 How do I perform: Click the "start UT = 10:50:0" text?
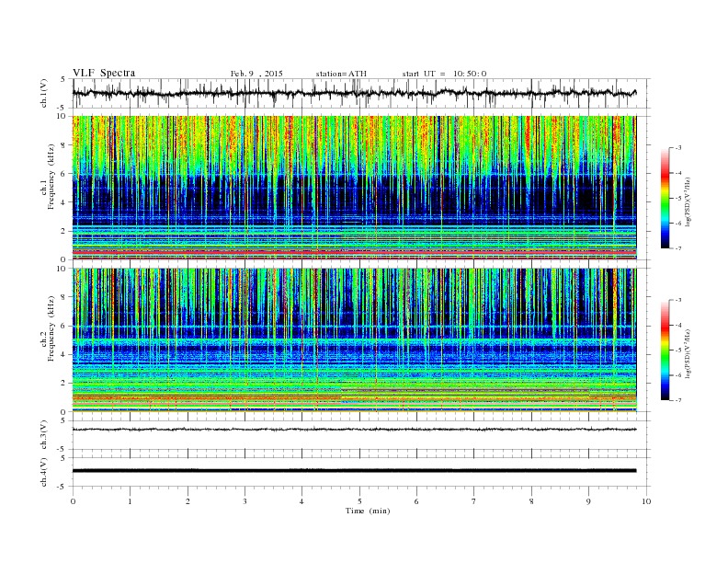click(x=444, y=74)
